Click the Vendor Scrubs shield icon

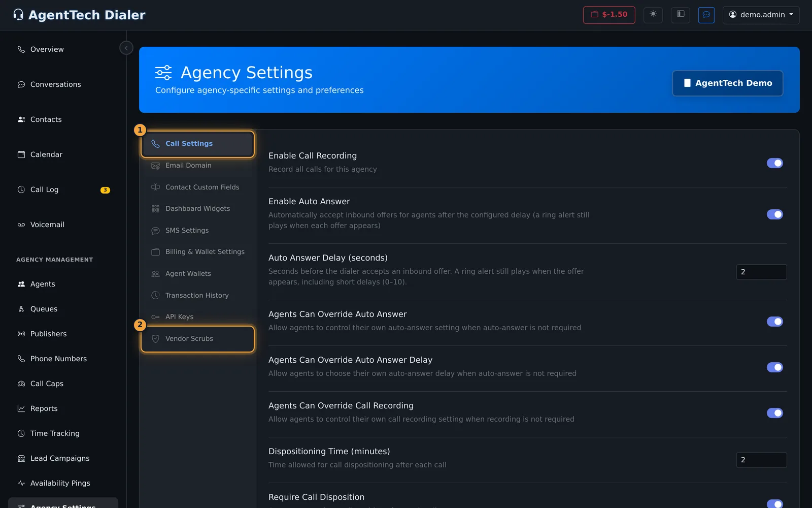155,339
